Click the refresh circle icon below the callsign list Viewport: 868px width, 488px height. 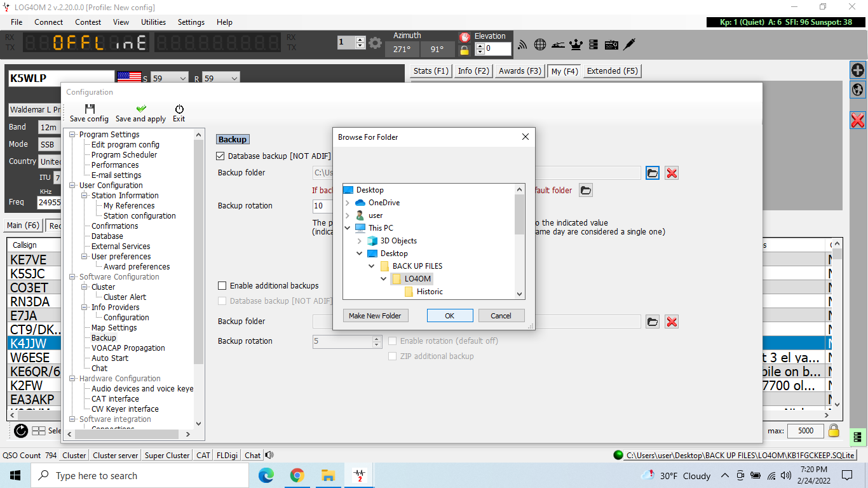click(21, 431)
